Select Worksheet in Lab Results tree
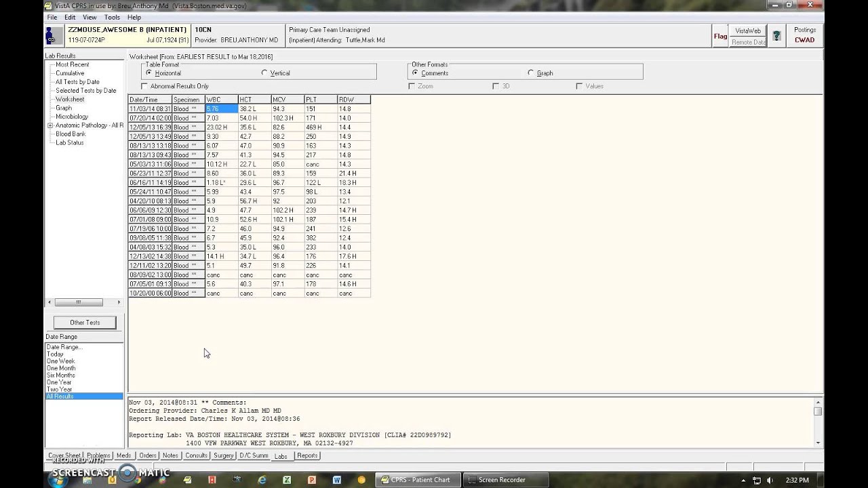 click(70, 100)
